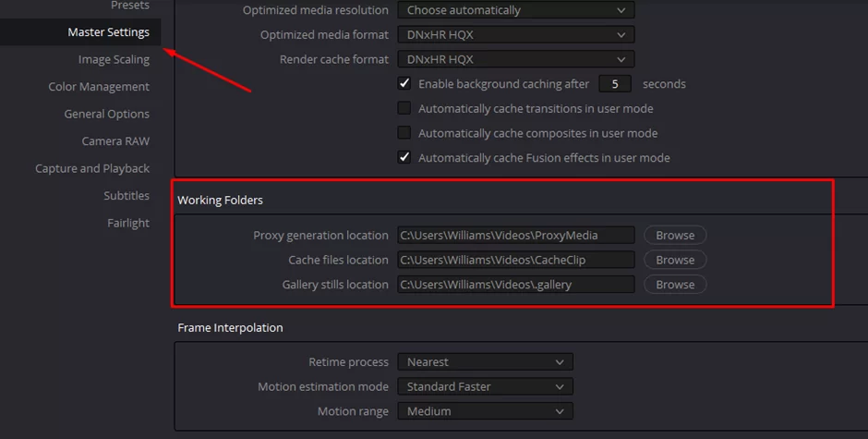Image resolution: width=868 pixels, height=439 pixels.
Task: Open Optimized media format dropdown
Action: [516, 34]
